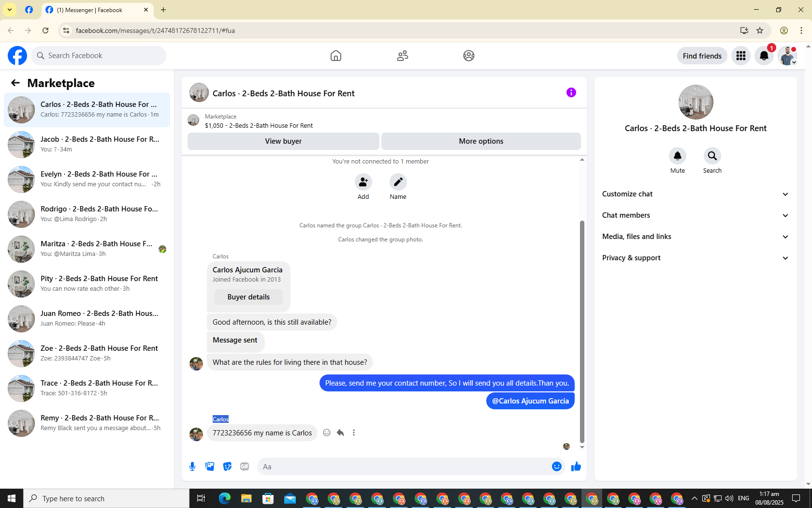Open the account profile avatar menu

click(x=787, y=56)
